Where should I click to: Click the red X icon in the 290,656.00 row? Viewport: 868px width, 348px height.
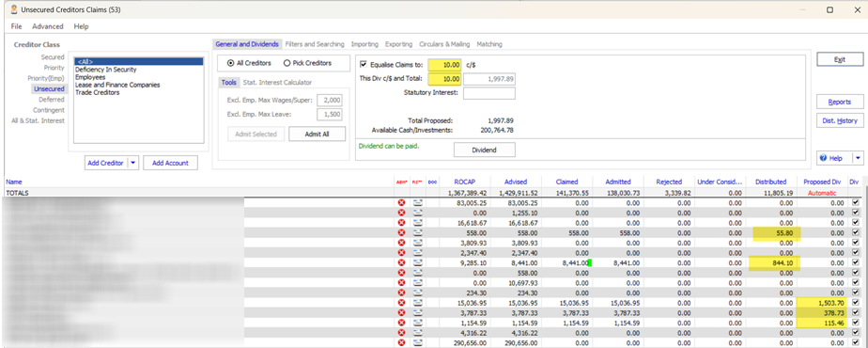pos(402,342)
